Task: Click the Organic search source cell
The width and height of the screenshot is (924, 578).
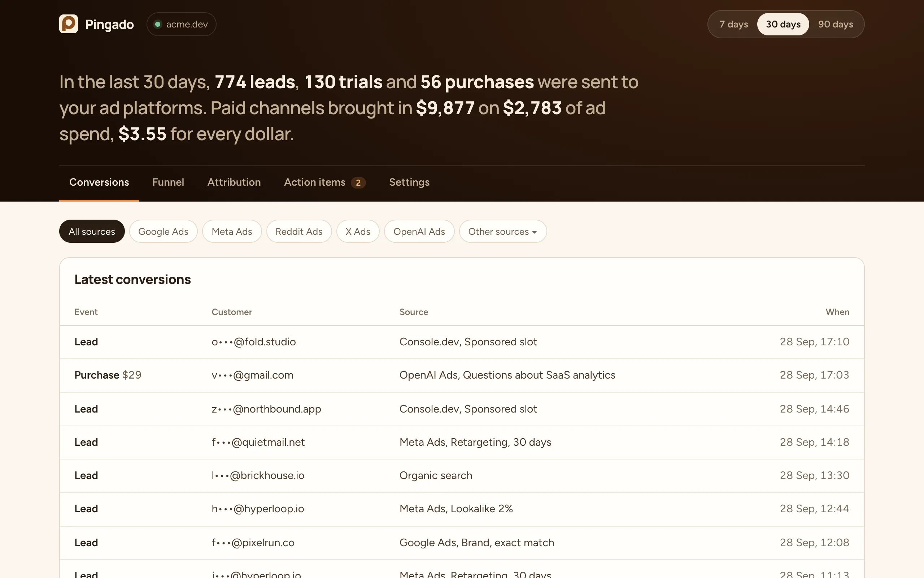Action: [x=436, y=475]
